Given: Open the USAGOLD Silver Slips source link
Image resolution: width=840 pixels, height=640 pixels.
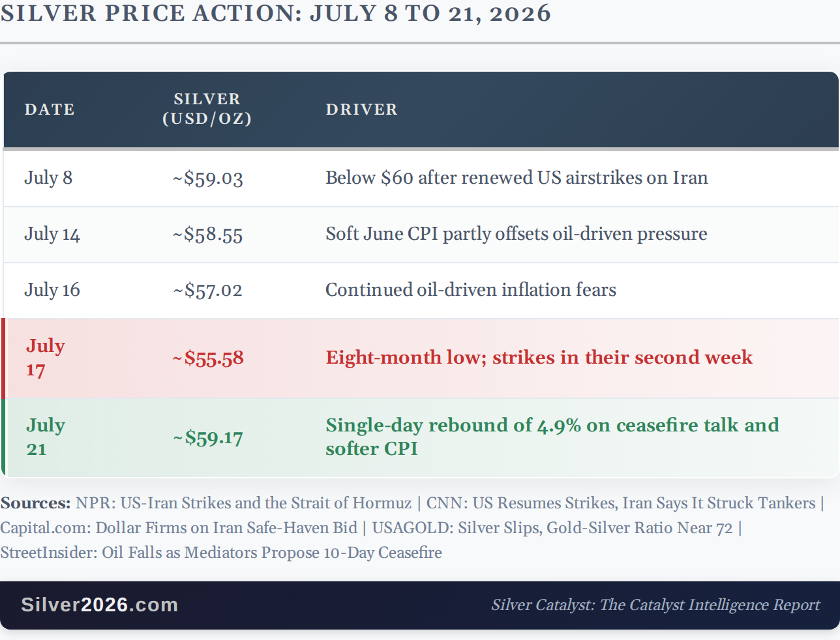Looking at the screenshot, I should point(552,528).
